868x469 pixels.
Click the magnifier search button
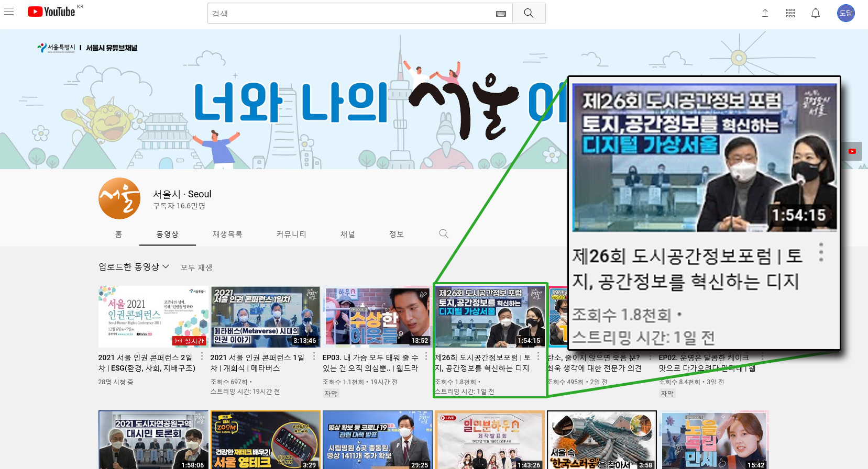tap(529, 13)
